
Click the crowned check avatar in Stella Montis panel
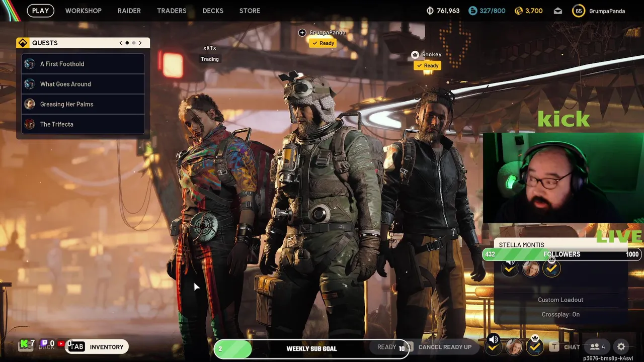click(552, 268)
